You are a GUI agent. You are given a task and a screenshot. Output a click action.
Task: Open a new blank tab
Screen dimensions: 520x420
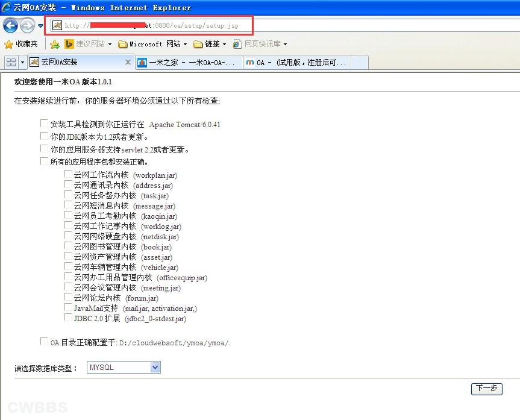(x=360, y=63)
